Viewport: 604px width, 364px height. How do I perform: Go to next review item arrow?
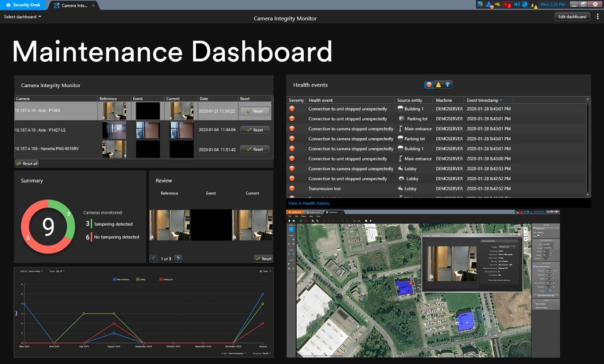coord(178,259)
